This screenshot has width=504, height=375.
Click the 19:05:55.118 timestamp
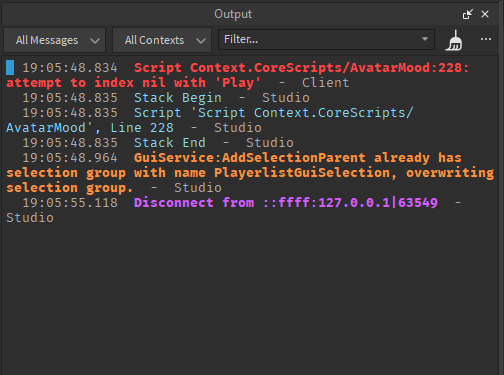pyautogui.click(x=70, y=203)
